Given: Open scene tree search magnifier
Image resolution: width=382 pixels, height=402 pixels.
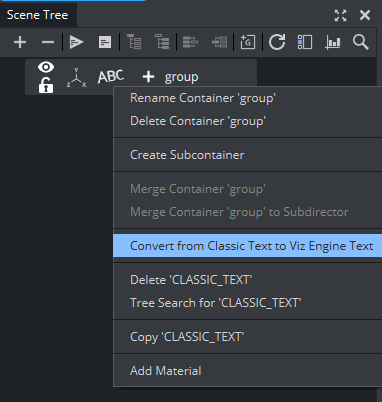Looking at the screenshot, I should click(x=361, y=42).
